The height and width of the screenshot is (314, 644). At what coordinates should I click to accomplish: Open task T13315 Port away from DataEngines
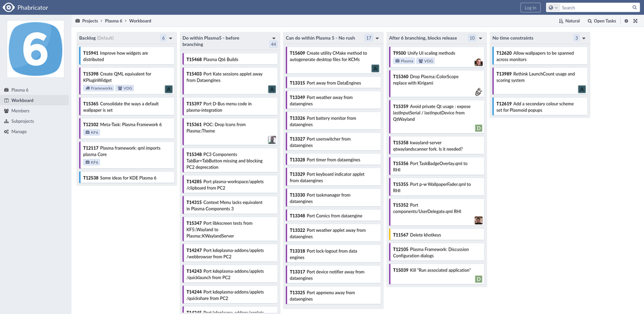334,83
